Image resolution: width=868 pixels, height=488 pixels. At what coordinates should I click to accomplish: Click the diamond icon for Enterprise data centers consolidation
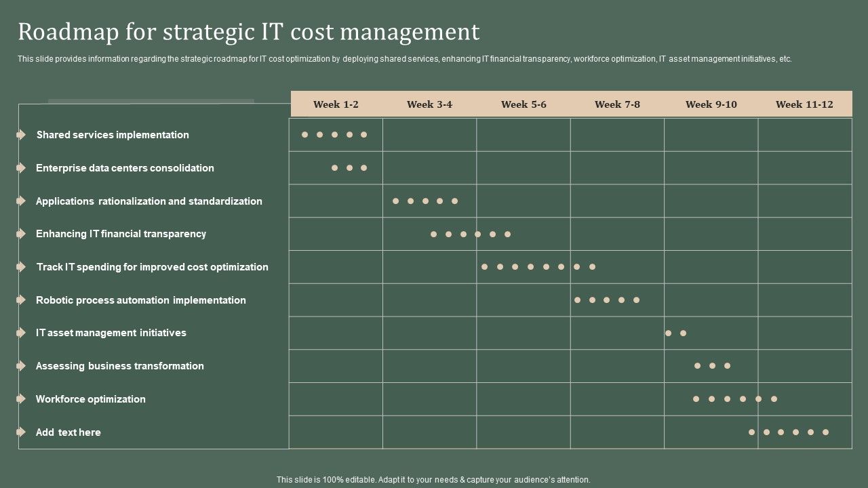20,168
